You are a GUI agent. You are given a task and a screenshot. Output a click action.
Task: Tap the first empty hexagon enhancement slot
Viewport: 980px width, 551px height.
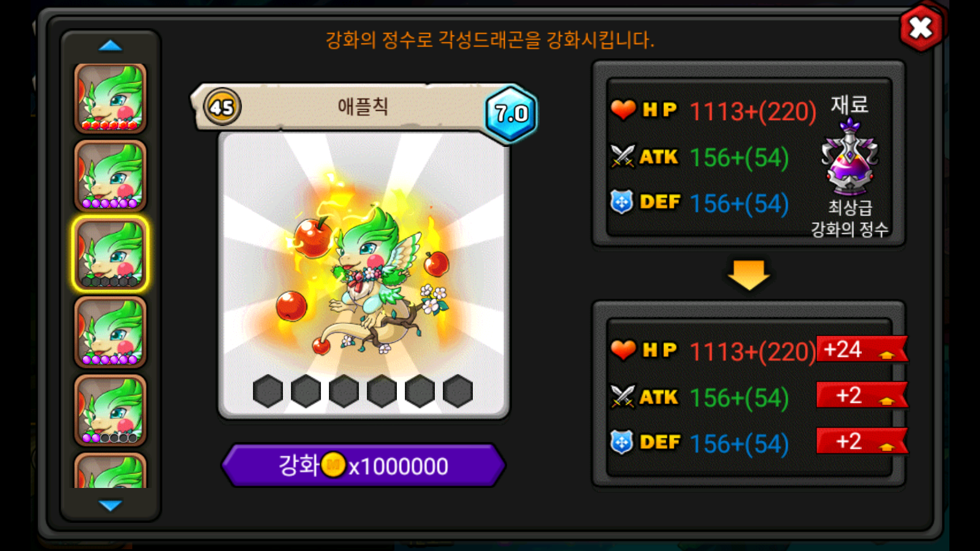coord(268,391)
